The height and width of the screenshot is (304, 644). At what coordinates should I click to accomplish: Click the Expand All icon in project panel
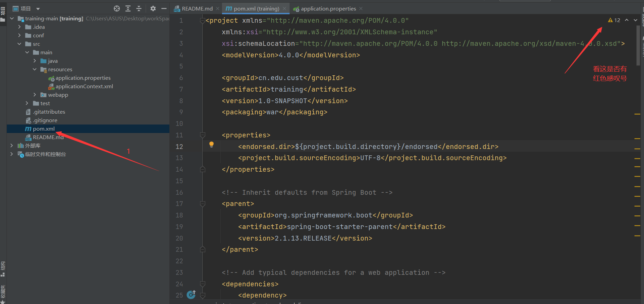tap(128, 8)
